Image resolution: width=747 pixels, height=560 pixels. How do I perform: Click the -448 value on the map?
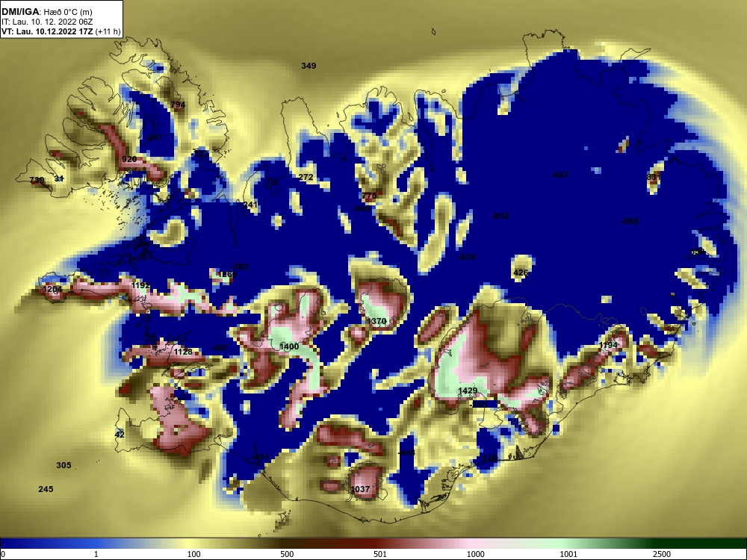click(406, 452)
